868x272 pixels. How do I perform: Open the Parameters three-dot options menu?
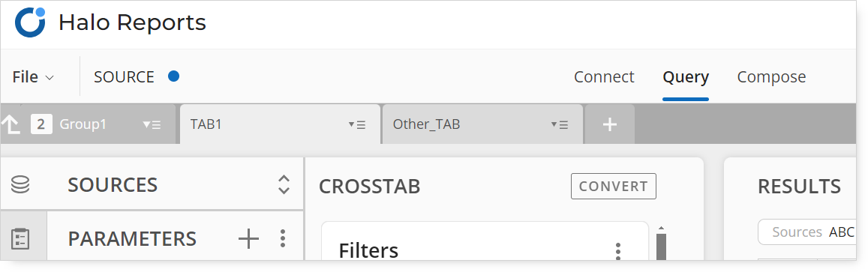pyautogui.click(x=283, y=239)
